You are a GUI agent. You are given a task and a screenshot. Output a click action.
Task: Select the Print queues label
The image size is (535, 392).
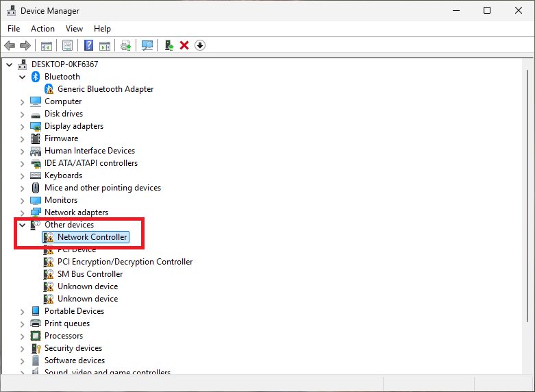(x=67, y=323)
